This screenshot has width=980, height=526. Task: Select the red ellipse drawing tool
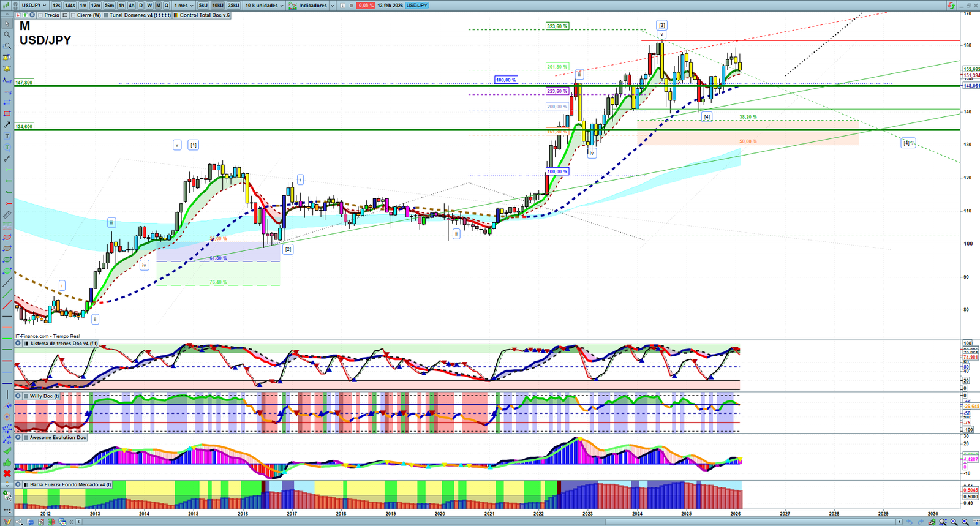[x=7, y=238]
